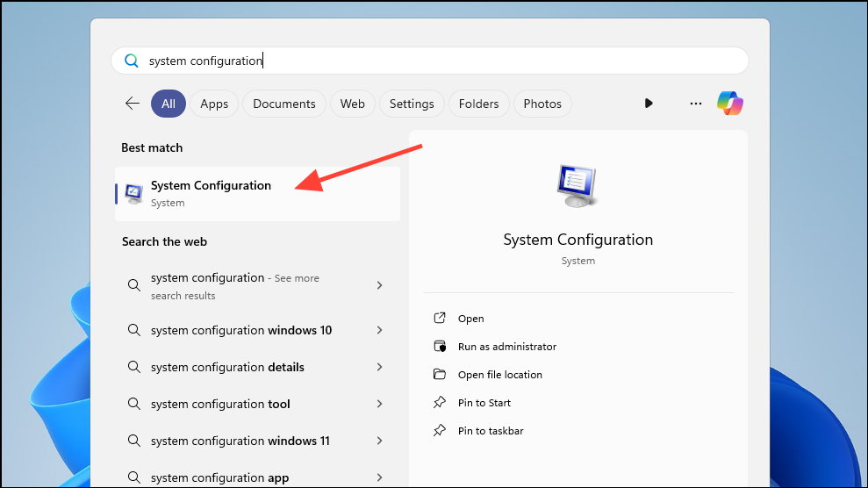Expand chevron for 'system configuration tool'
The width and height of the screenshot is (868, 488).
(380, 404)
